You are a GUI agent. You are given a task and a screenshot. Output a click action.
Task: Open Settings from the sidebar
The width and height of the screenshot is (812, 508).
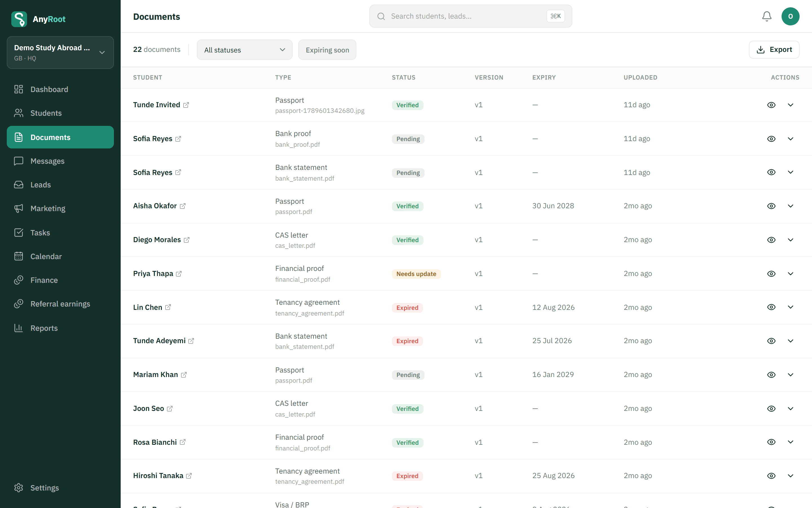pos(60,487)
